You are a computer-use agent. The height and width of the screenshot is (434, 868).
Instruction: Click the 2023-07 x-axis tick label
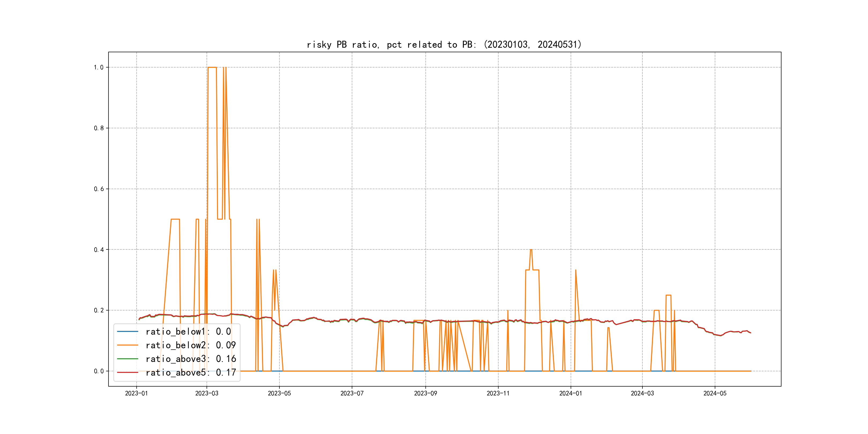(352, 393)
